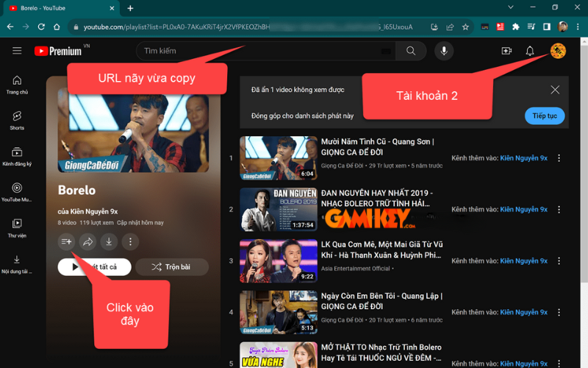Open Trang chủ in the sidebar
The image size is (588, 368).
tap(17, 85)
